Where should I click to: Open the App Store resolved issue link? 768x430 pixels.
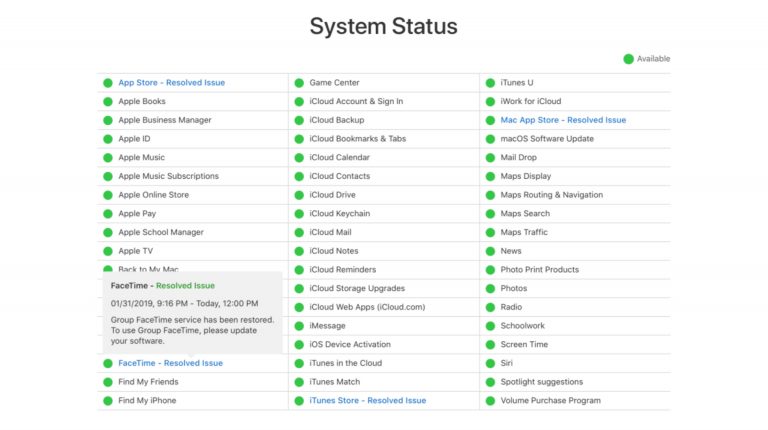(171, 83)
